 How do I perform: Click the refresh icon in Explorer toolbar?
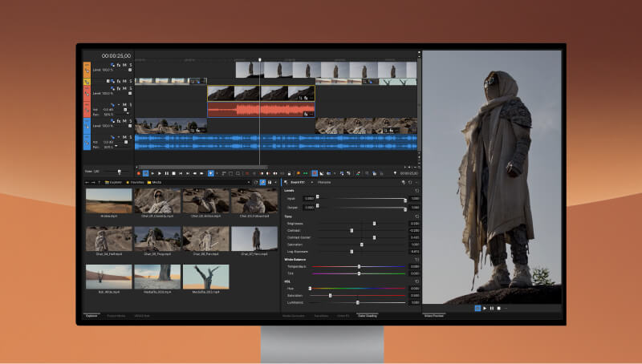tap(256, 183)
